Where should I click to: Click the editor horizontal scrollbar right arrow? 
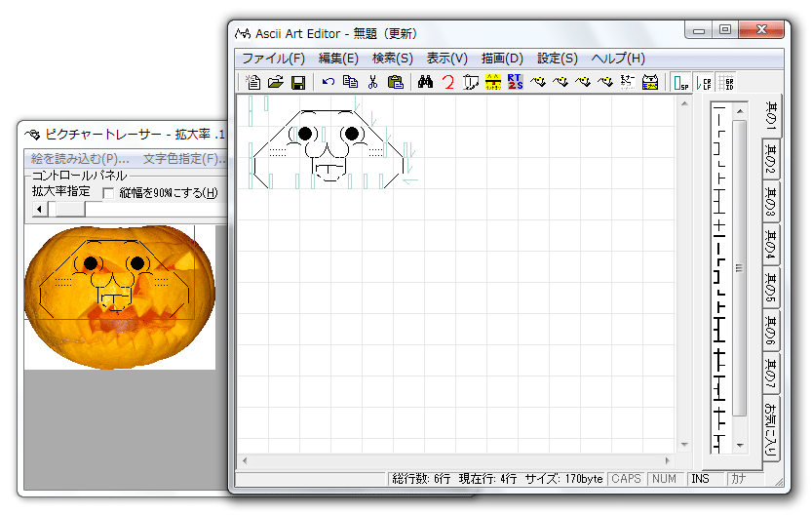click(668, 460)
